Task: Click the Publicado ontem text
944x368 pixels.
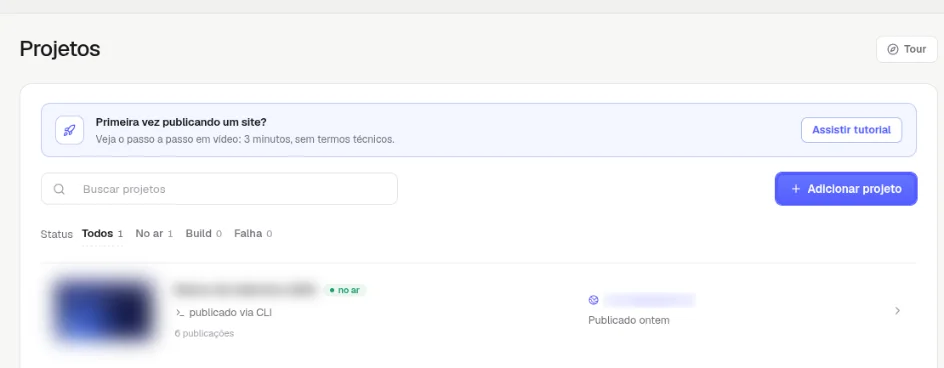Action: point(629,320)
